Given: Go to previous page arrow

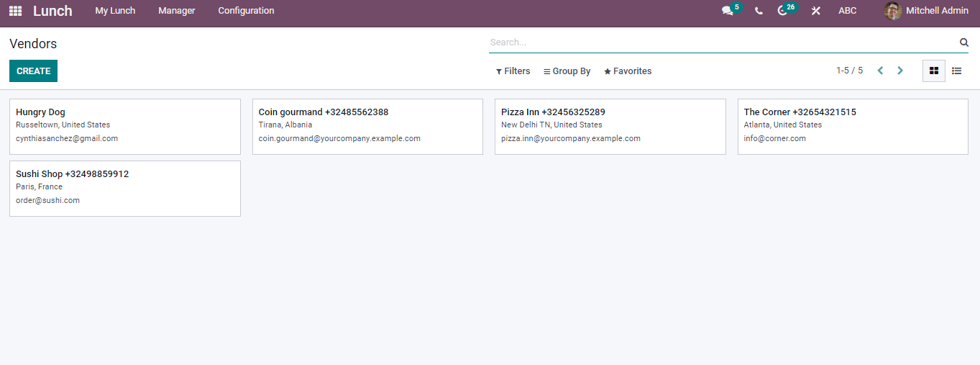Looking at the screenshot, I should 880,71.
